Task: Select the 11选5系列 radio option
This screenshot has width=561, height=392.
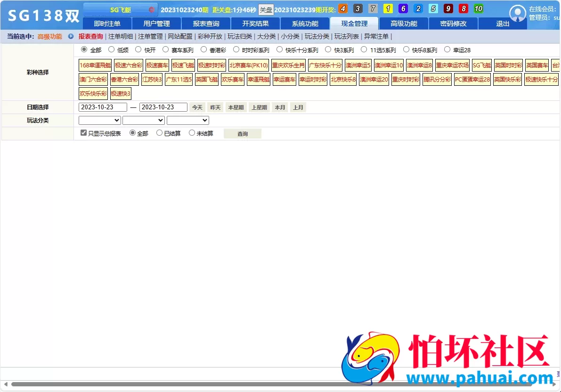Action: pyautogui.click(x=364, y=49)
